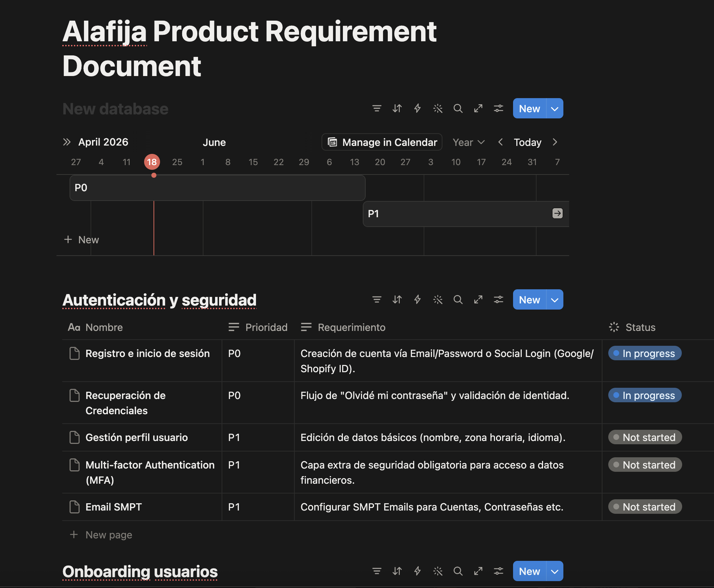This screenshot has width=714, height=588.
Task: Go to next timeline period
Action: click(555, 142)
